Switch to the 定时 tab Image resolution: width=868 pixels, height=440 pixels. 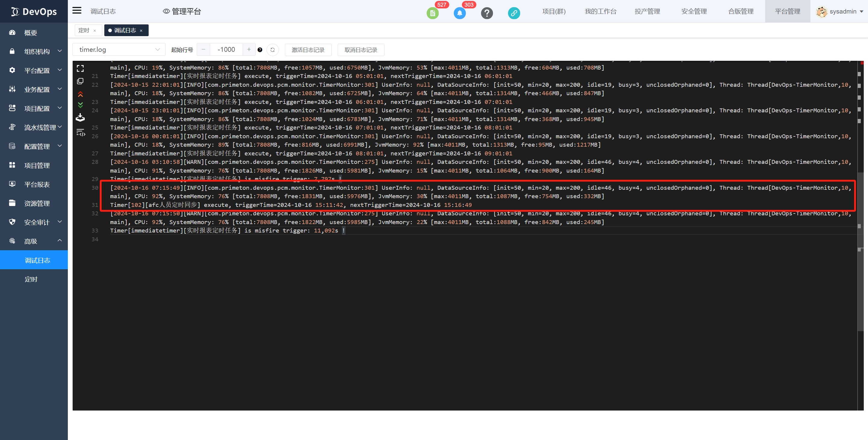click(x=84, y=30)
